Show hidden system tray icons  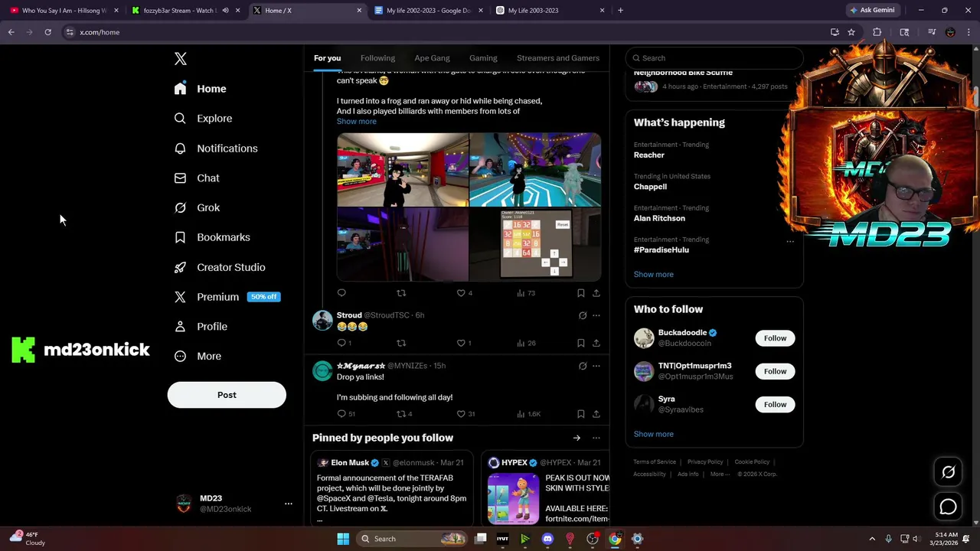872,539
